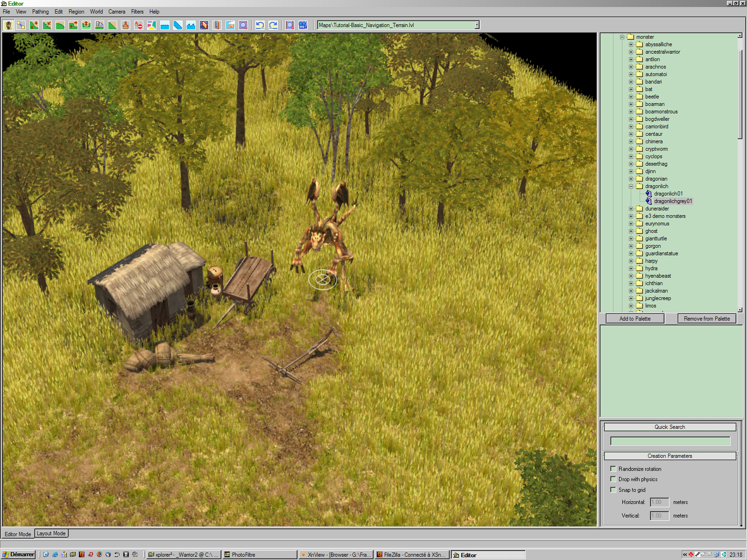
Task: Open the Camera menu
Action: tap(117, 12)
